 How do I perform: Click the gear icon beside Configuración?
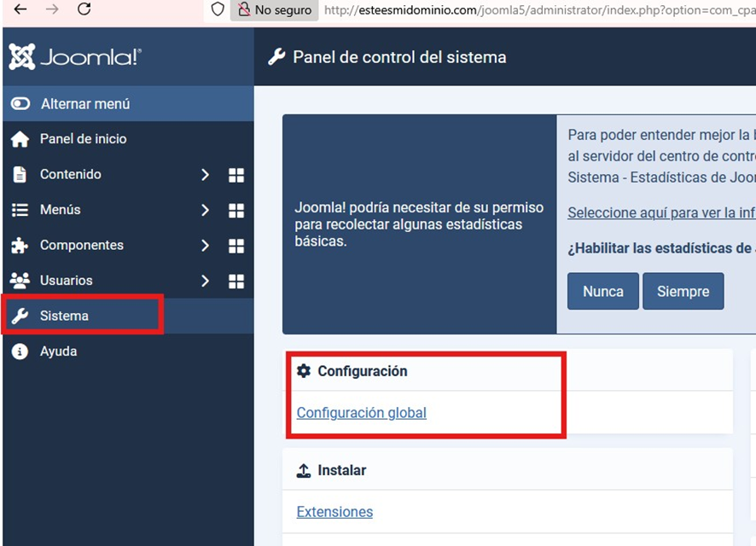[x=304, y=370]
